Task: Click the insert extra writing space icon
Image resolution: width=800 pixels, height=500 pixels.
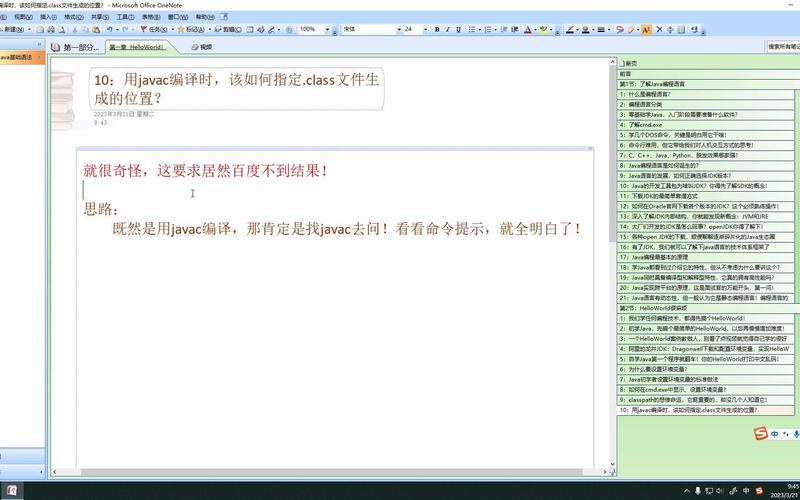Action: (670, 30)
